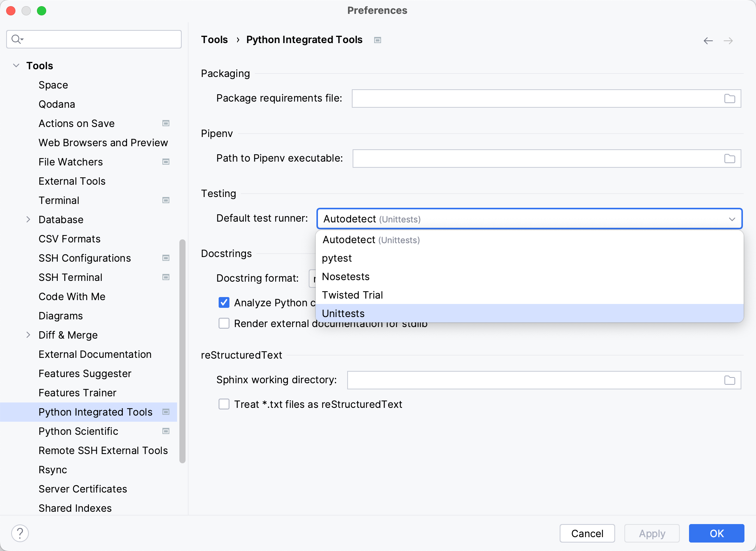The height and width of the screenshot is (551, 756).
Task: Click project-level icon next to File Watchers
Action: pos(166,162)
